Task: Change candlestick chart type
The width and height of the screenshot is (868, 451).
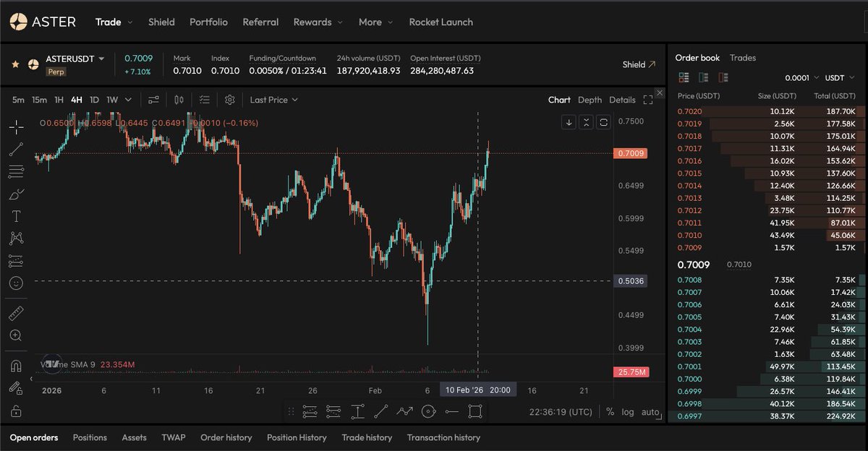Action: [179, 100]
